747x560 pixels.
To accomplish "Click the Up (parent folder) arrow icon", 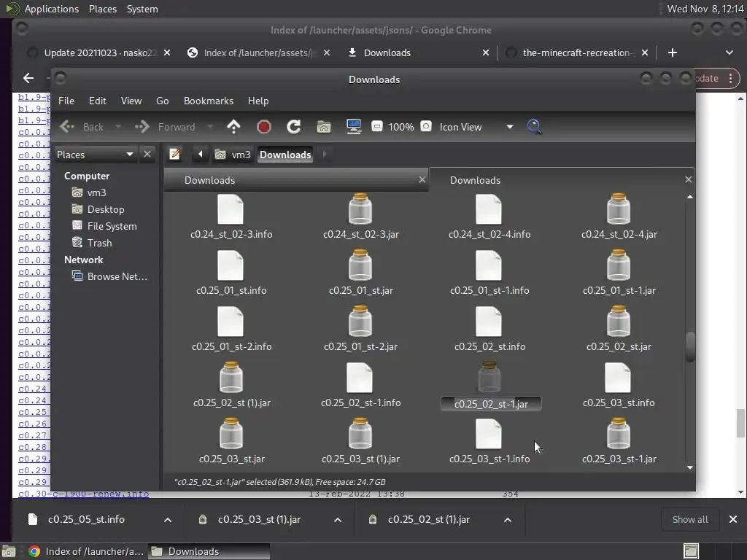I will (233, 127).
